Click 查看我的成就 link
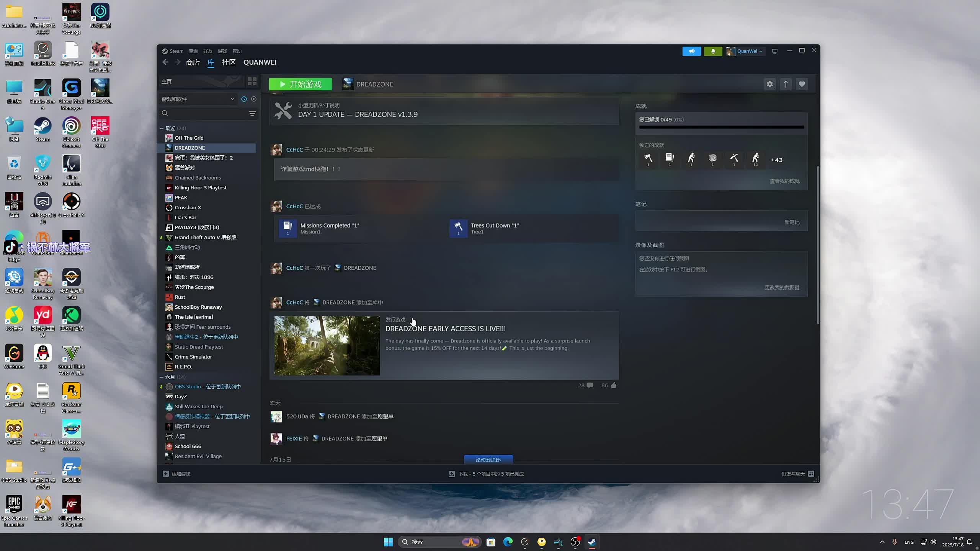 pos(784,181)
